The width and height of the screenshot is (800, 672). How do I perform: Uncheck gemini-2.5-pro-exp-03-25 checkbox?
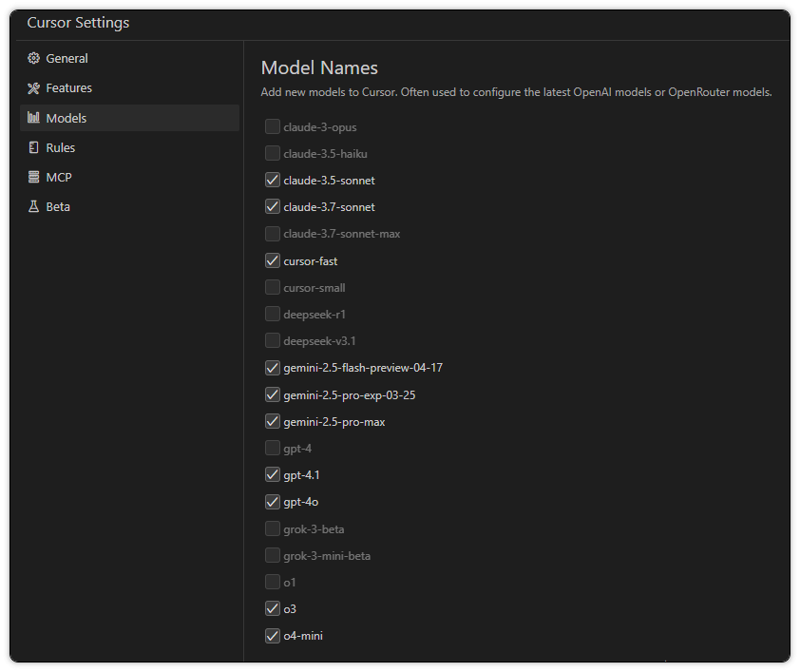click(273, 394)
